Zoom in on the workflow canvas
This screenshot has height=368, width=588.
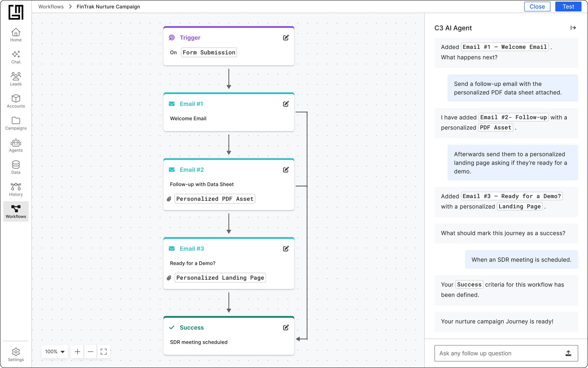coord(77,352)
